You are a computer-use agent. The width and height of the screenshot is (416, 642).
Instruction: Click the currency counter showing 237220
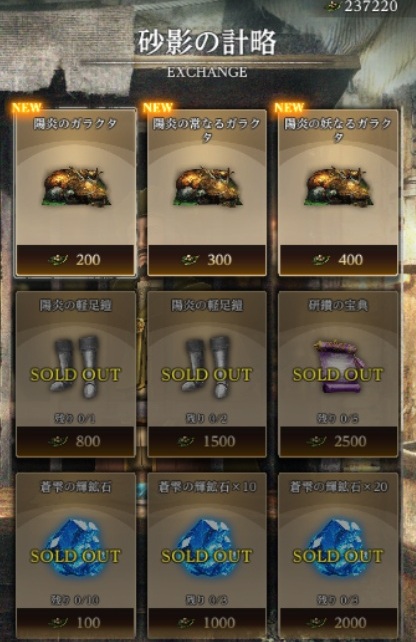tap(361, 6)
